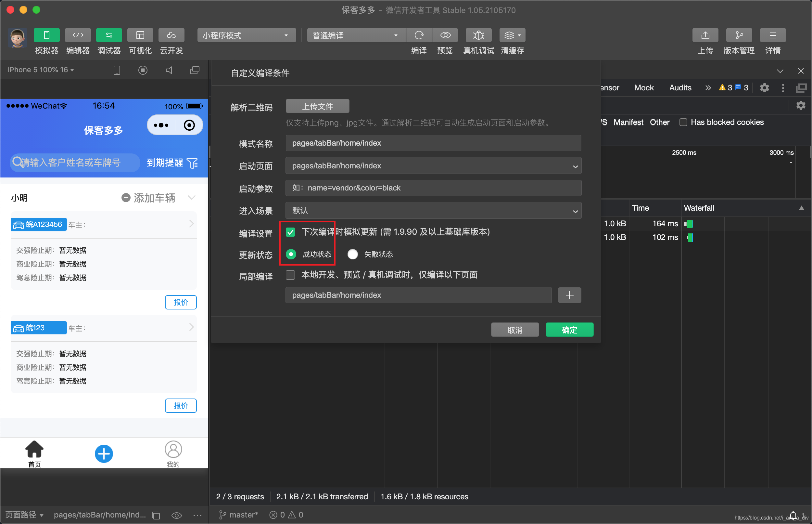Screen dimensions: 812x524
Task: Go to 首页 home tab
Action: pyautogui.click(x=34, y=454)
